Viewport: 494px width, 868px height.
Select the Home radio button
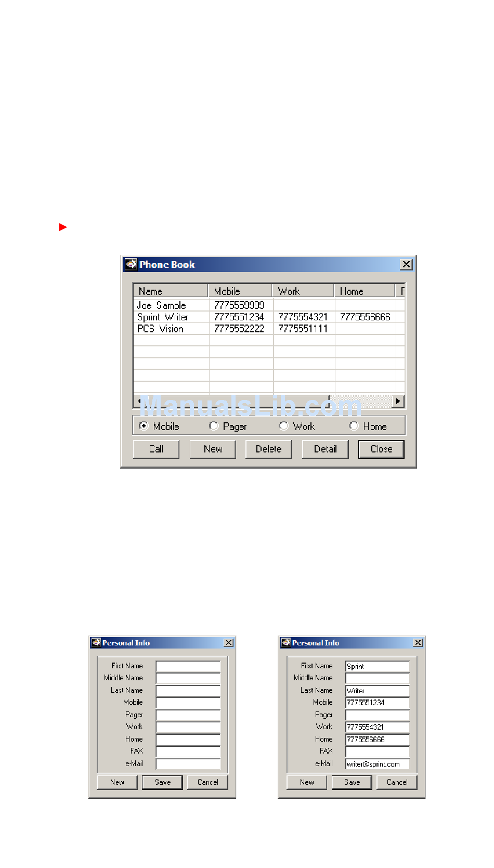(x=354, y=426)
